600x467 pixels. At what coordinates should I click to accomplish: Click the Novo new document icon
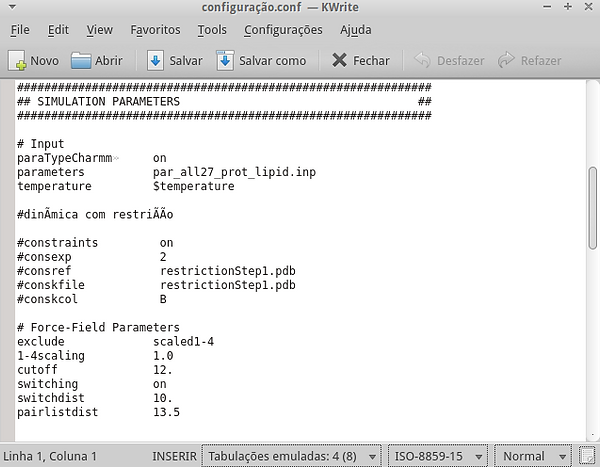coord(17,60)
